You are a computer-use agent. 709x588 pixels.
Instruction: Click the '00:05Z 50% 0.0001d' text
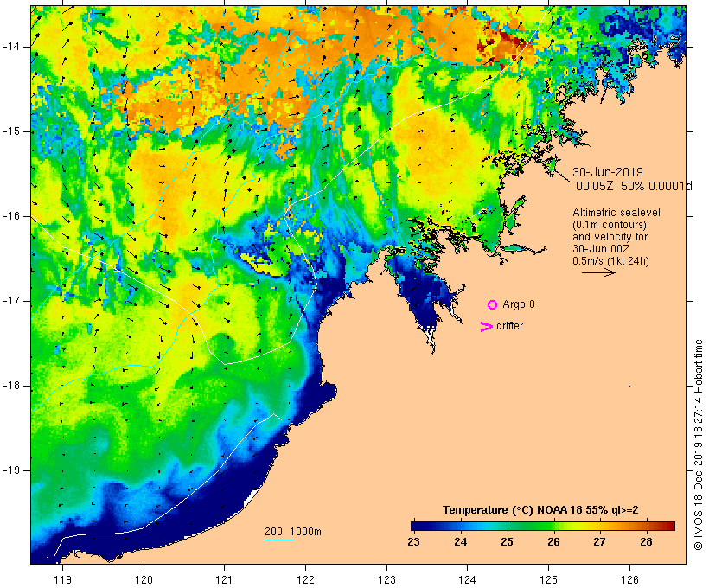tap(634, 186)
